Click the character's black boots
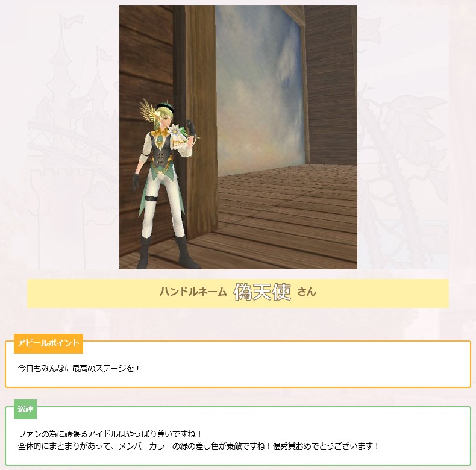476x470 pixels. tap(168, 252)
